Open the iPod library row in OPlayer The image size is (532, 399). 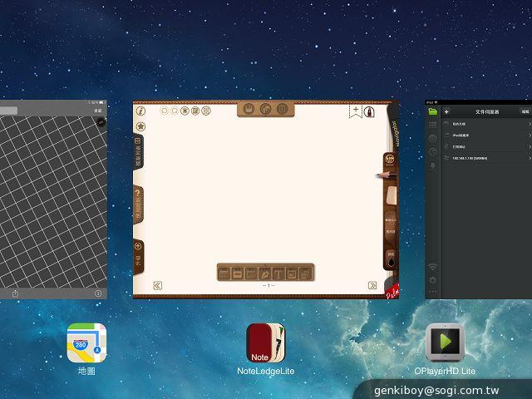486,135
